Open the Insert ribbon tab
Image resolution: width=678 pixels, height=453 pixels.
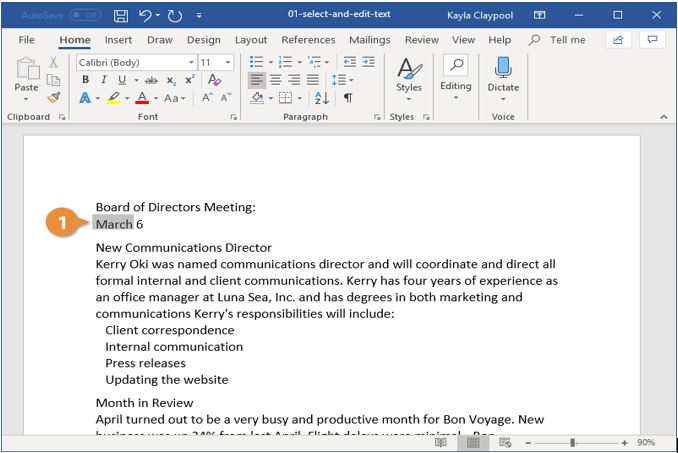(118, 40)
